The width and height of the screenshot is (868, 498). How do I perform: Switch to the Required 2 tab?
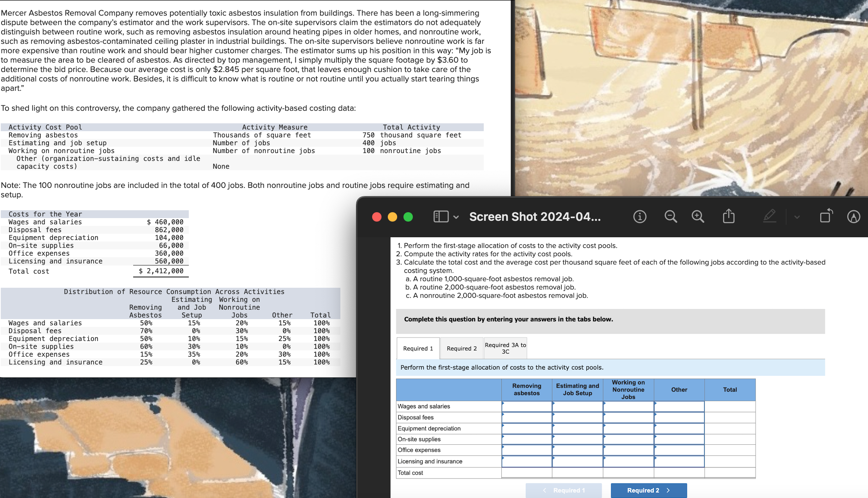(461, 348)
